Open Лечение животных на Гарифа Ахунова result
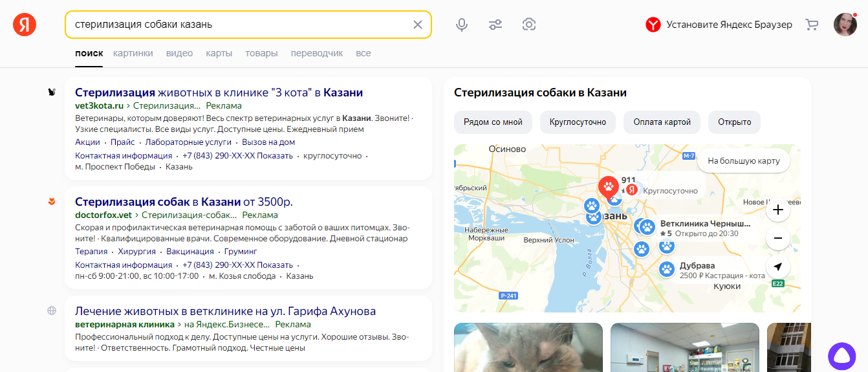Screen dimensions: 868x372 [x=225, y=311]
